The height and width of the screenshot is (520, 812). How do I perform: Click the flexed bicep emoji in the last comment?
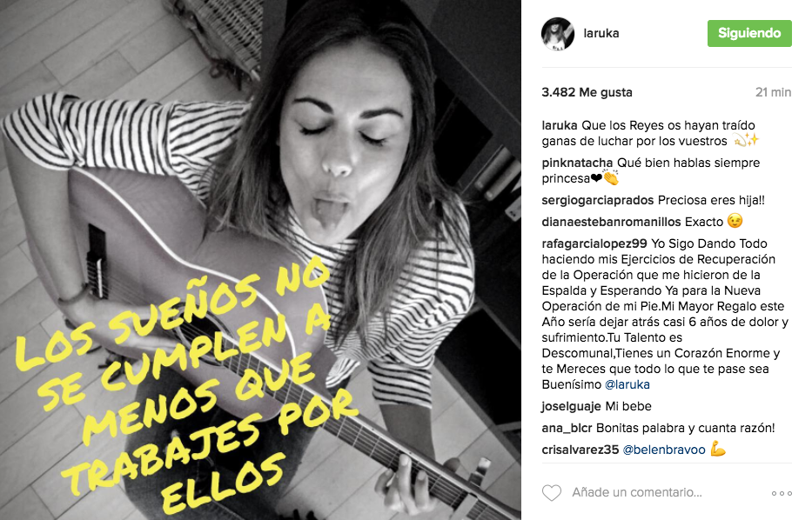(x=718, y=449)
